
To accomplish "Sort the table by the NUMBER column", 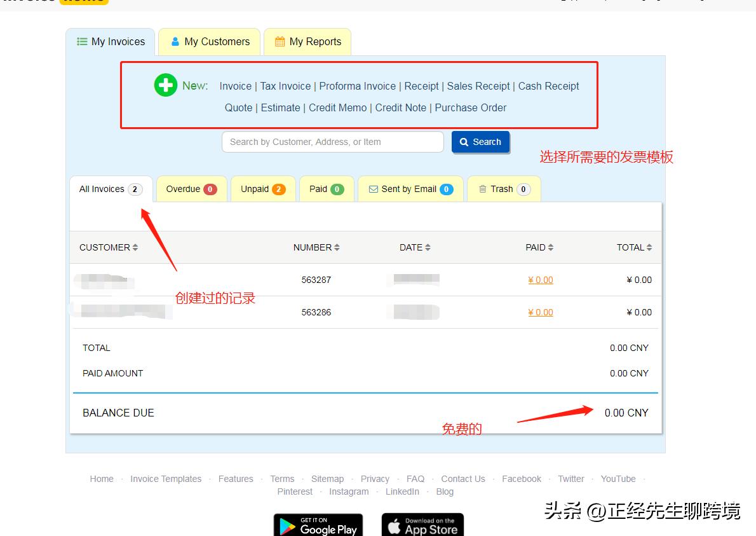I will coord(316,247).
